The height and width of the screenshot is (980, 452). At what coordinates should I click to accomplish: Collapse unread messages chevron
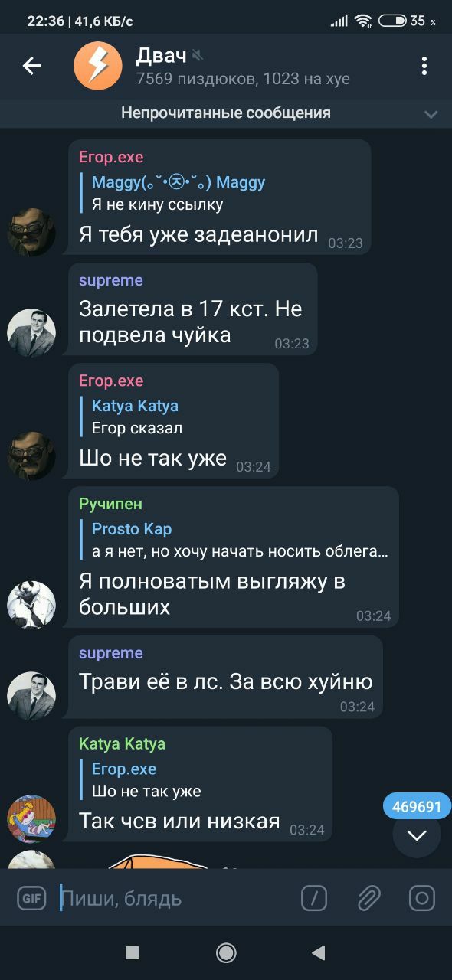click(431, 114)
